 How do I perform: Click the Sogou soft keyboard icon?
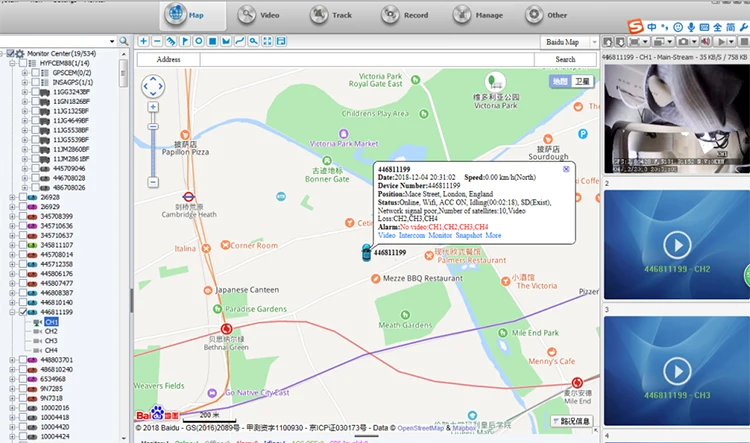click(704, 27)
